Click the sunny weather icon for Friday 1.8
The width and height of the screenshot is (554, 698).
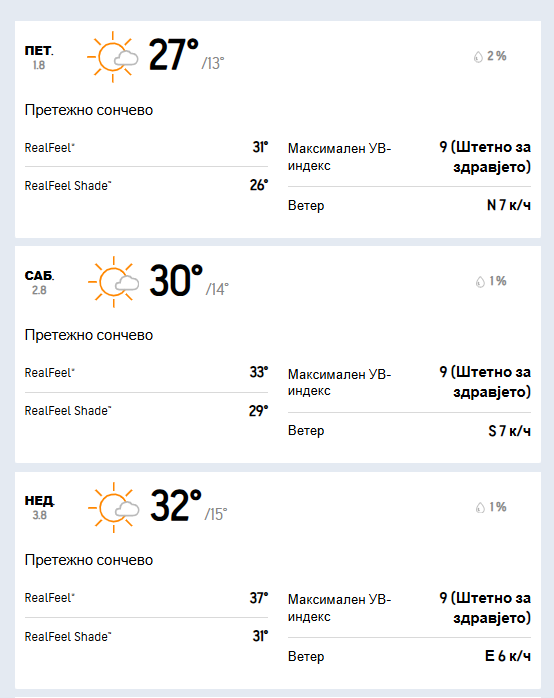[113, 57]
